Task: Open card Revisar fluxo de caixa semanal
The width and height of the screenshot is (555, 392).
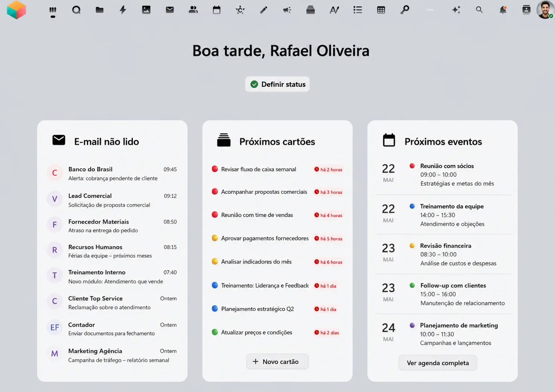Action: click(277, 169)
